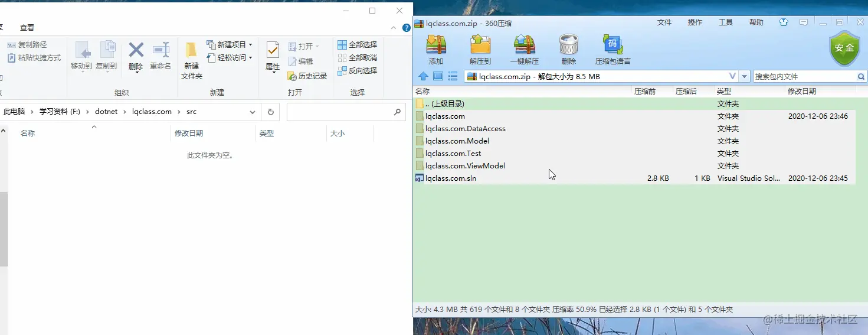Expand the 属性 dropdown arrow in Explorer
This screenshot has height=335, width=868.
[273, 72]
